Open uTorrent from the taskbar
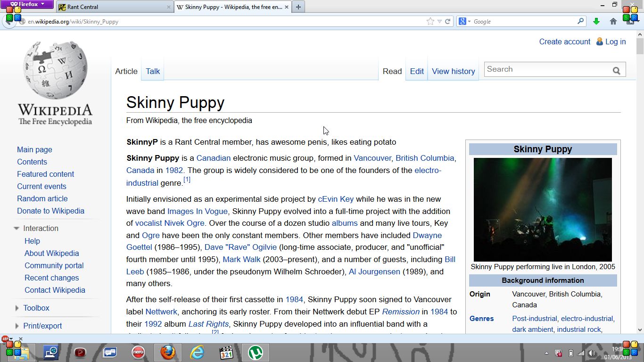This screenshot has width=644, height=362. pyautogui.click(x=256, y=353)
